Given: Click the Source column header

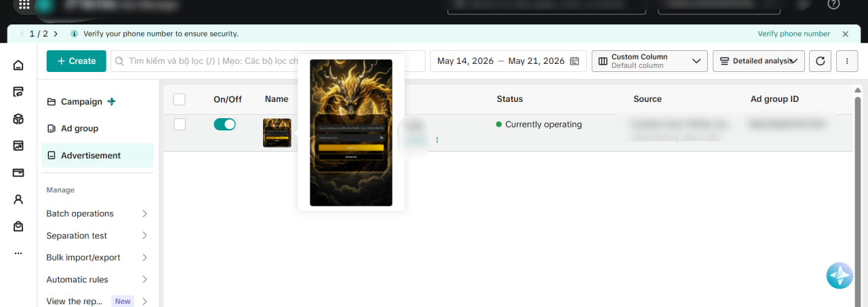Looking at the screenshot, I should (648, 99).
